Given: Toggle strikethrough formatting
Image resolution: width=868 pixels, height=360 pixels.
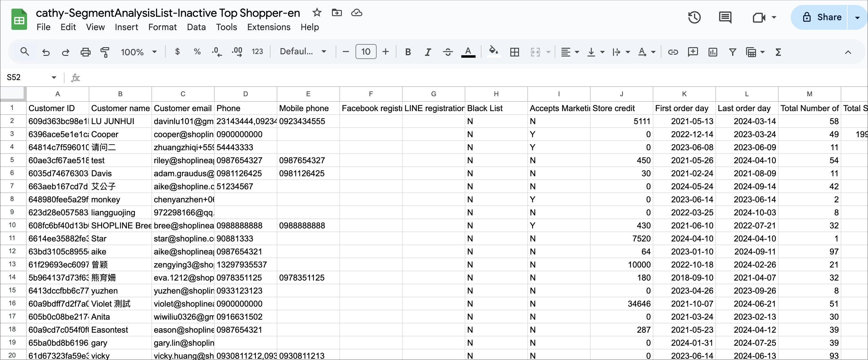Looking at the screenshot, I should tap(447, 52).
